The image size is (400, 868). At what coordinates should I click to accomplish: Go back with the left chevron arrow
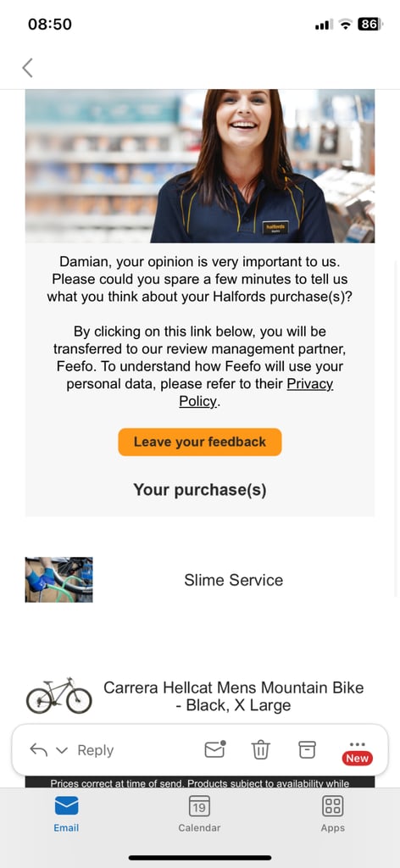click(x=27, y=68)
